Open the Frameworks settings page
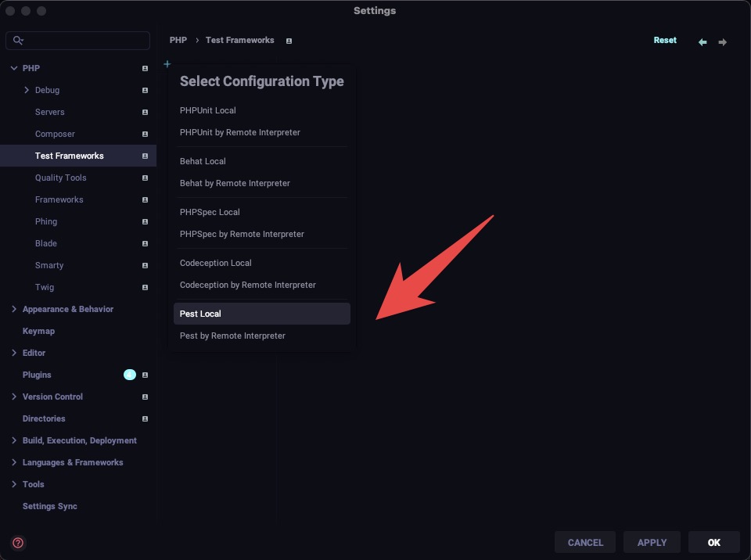This screenshot has height=560, width=751. (78, 199)
